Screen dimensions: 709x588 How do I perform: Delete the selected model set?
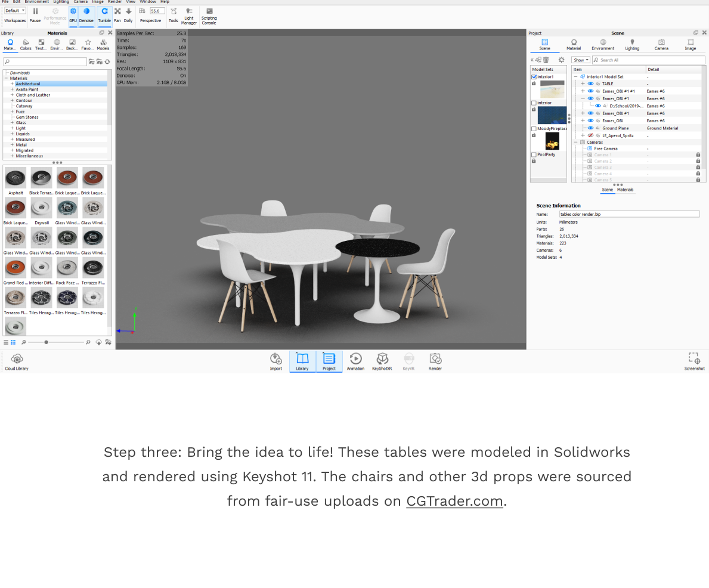point(546,60)
